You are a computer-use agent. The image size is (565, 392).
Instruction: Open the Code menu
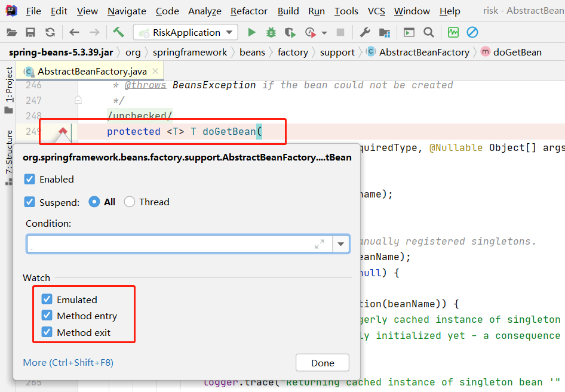click(167, 11)
